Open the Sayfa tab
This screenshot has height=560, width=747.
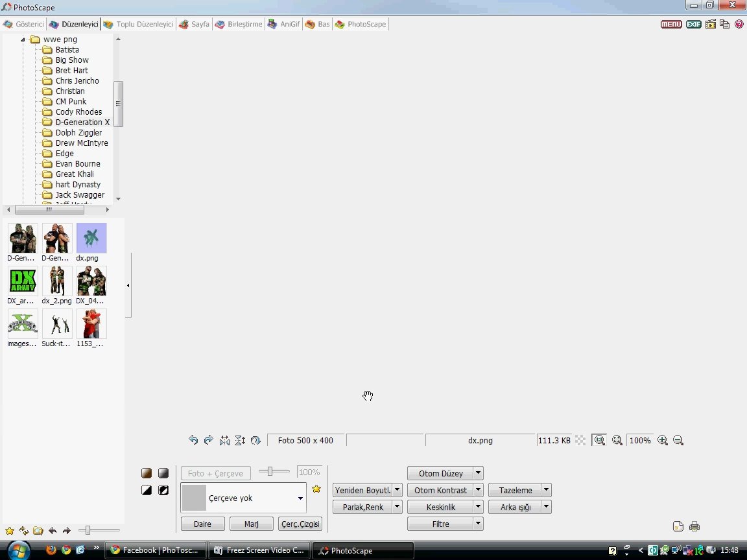(x=195, y=24)
